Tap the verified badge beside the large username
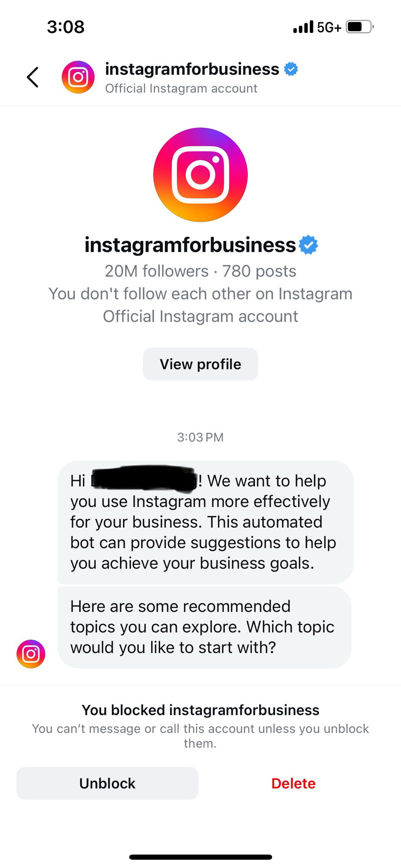 point(309,245)
